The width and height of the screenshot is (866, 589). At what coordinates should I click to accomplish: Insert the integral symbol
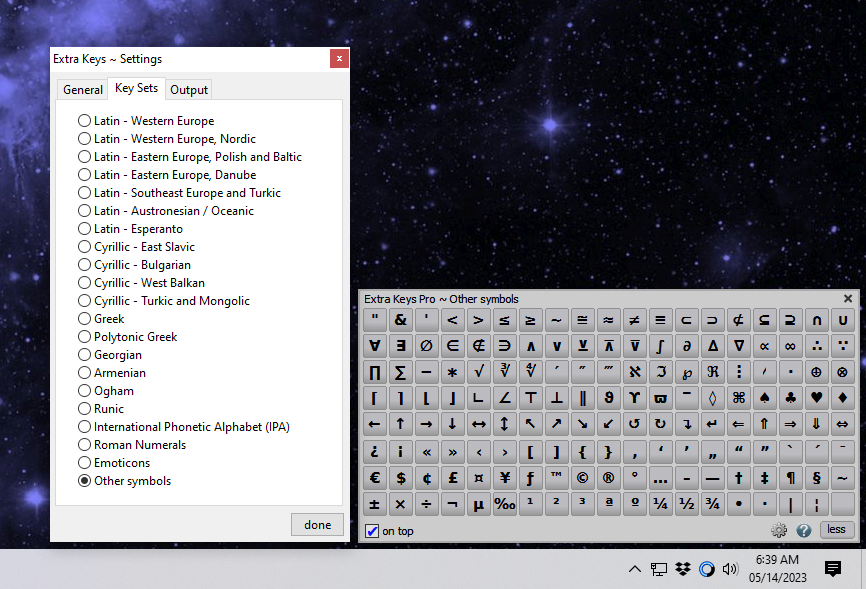coord(660,346)
